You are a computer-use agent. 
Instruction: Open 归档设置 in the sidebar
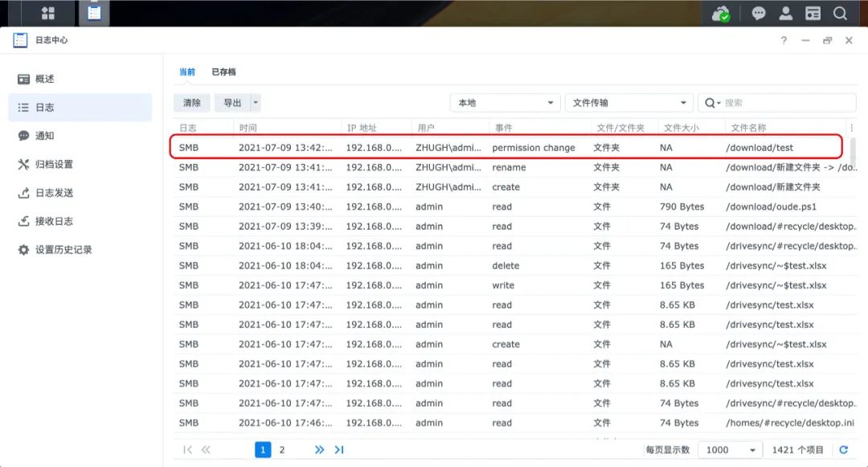[54, 164]
